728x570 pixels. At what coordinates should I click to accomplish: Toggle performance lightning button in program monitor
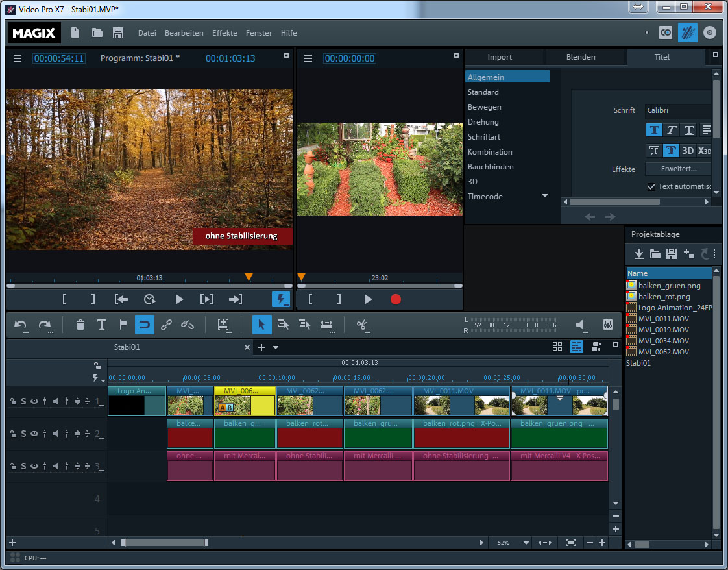click(x=280, y=300)
